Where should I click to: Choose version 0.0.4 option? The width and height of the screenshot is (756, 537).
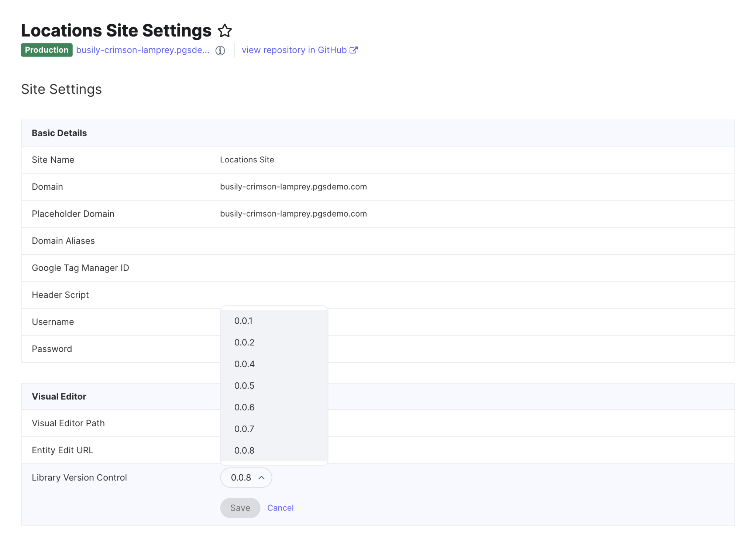(x=274, y=364)
